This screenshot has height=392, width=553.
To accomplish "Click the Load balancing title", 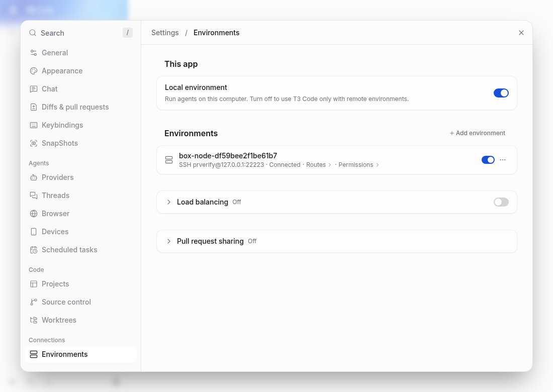I will pos(203,202).
